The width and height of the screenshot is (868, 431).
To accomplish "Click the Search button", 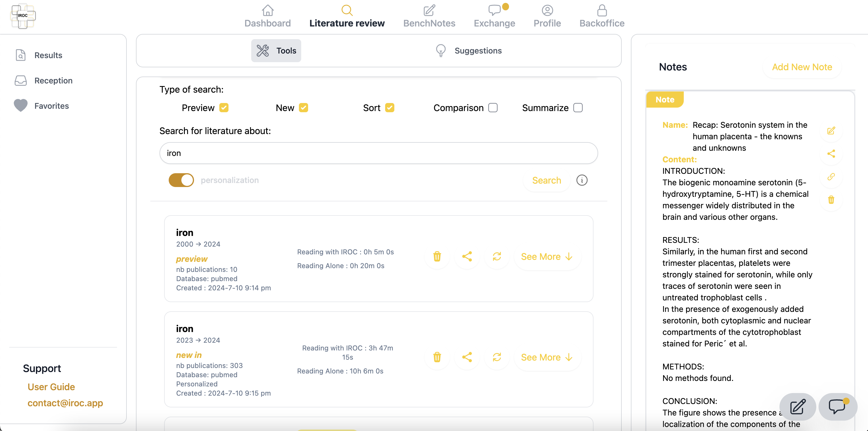I will (546, 180).
